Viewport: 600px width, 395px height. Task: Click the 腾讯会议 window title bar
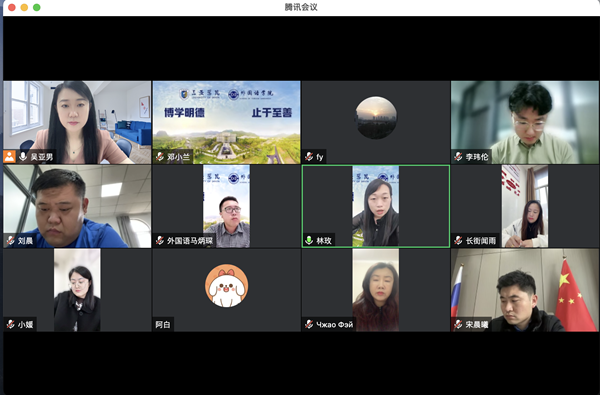click(301, 7)
